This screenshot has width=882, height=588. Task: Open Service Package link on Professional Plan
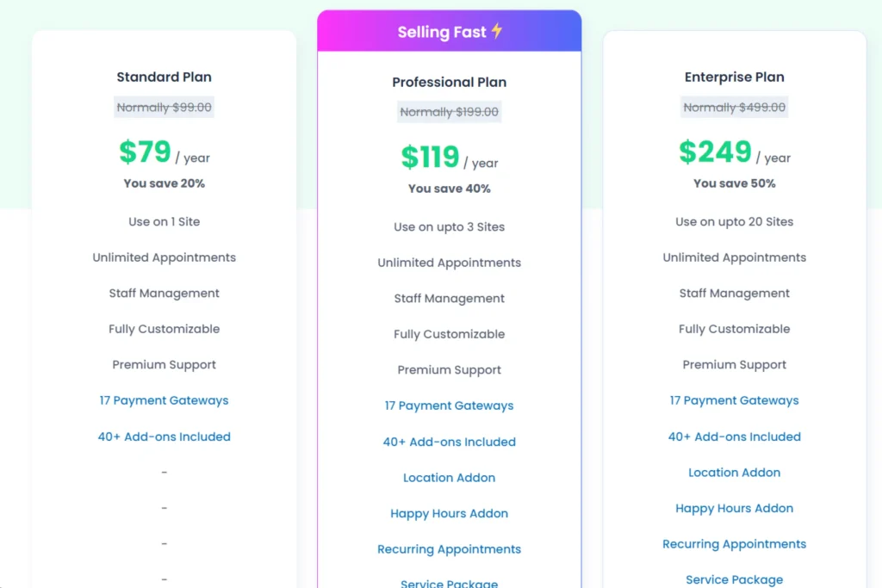[x=449, y=583]
